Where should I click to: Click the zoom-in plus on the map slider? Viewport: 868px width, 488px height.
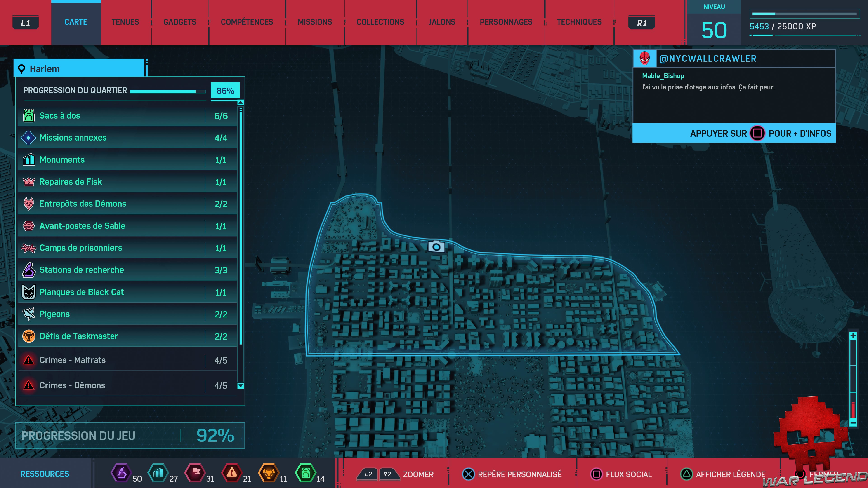click(853, 336)
